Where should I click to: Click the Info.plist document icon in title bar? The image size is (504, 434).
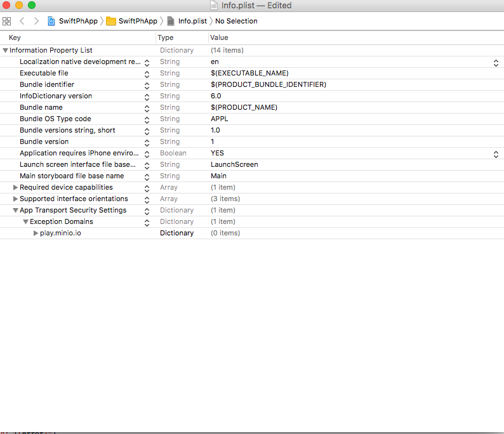click(213, 6)
